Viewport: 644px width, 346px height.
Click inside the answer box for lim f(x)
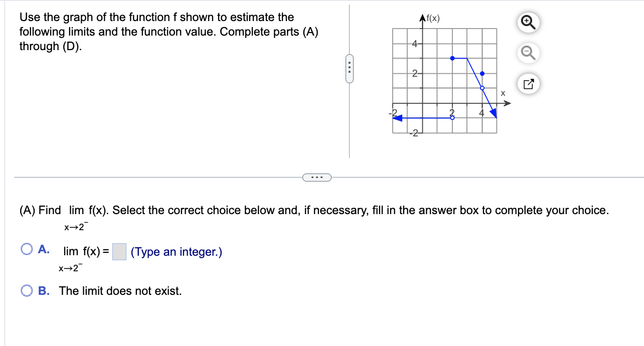pyautogui.click(x=118, y=251)
